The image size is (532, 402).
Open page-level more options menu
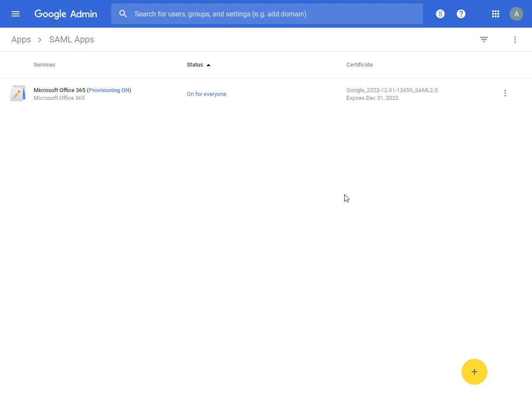point(515,40)
